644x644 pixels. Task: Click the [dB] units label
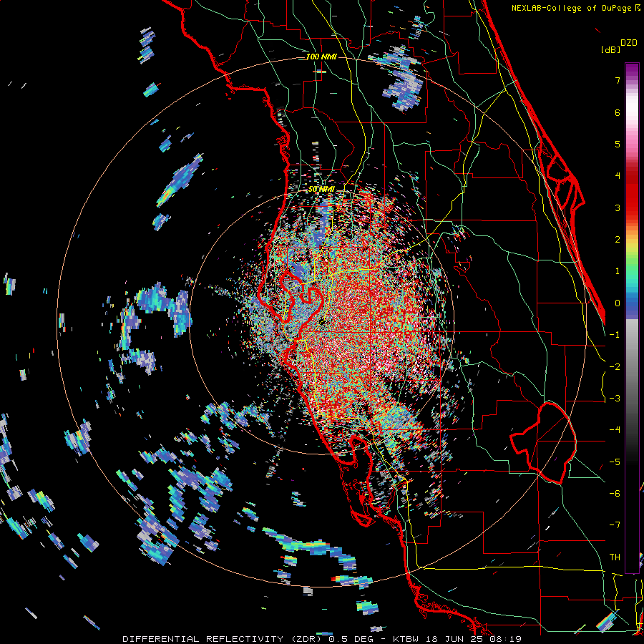(x=610, y=49)
